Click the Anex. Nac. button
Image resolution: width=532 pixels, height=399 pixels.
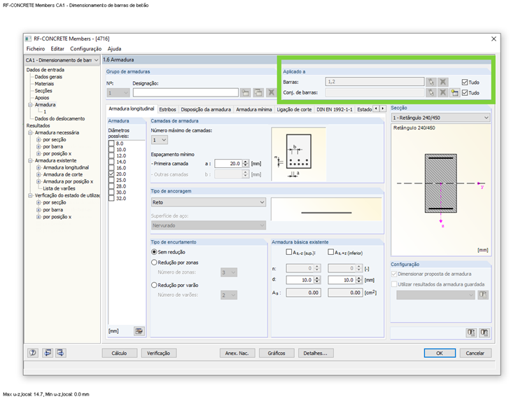tap(237, 353)
